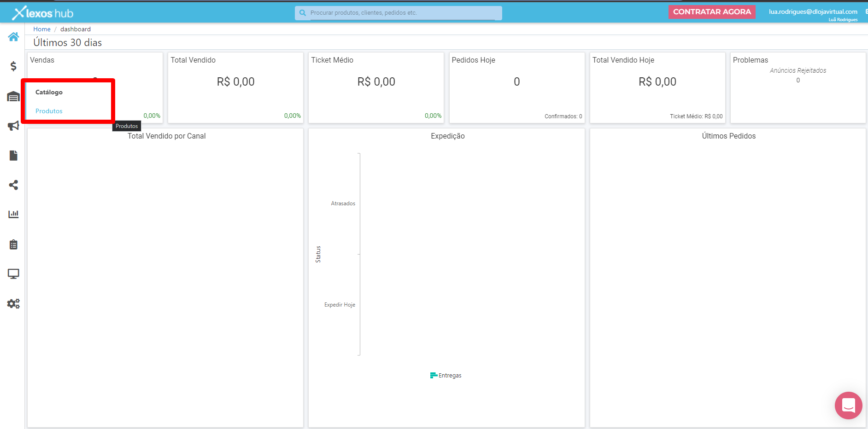Open the bar chart reports sidebar icon
868x429 pixels.
tap(13, 214)
